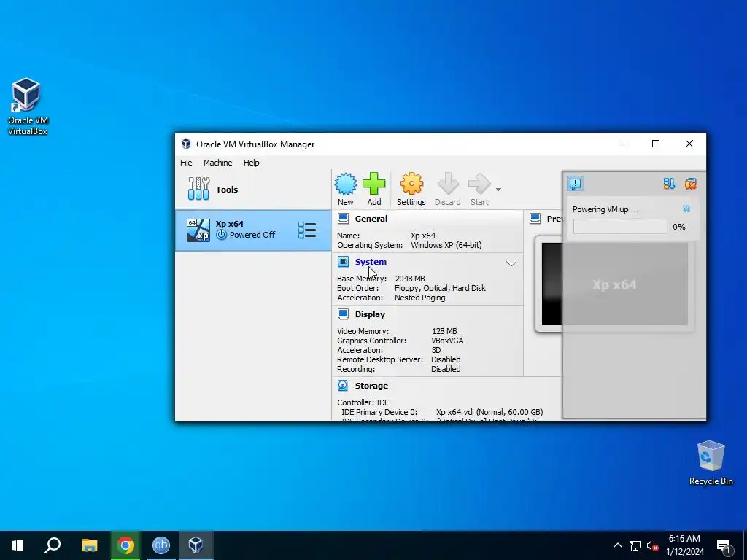Click the Preview panel monitor icon

tap(535, 219)
